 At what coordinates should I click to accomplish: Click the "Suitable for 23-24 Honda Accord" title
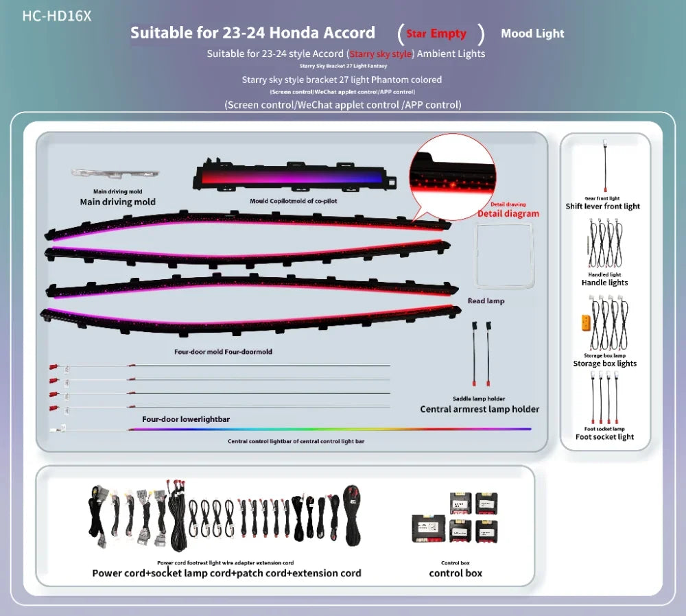pos(252,33)
